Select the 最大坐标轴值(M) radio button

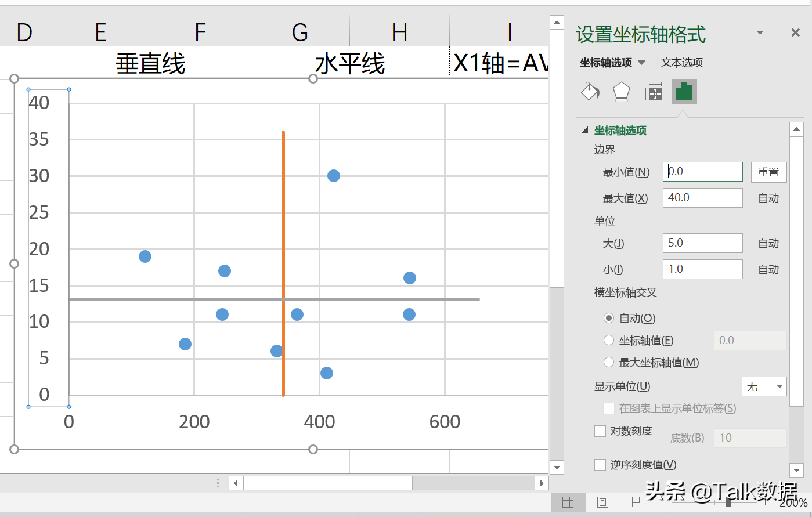[609, 362]
